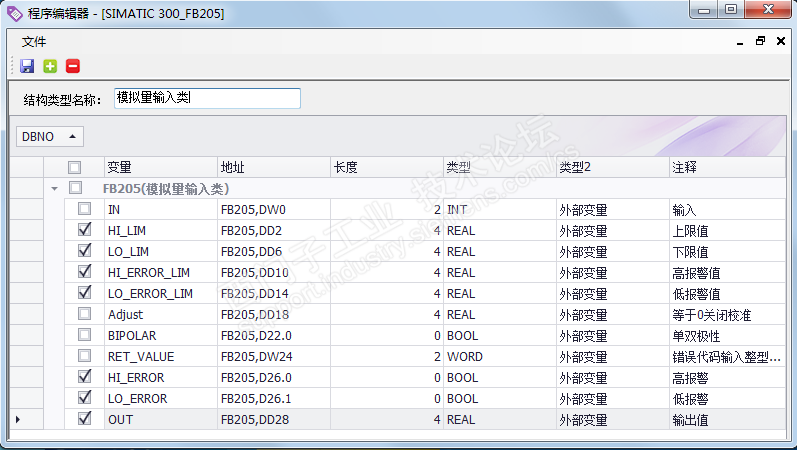Image resolution: width=797 pixels, height=450 pixels.
Task: Uncheck the HI_LIM checkbox
Action: point(84,230)
